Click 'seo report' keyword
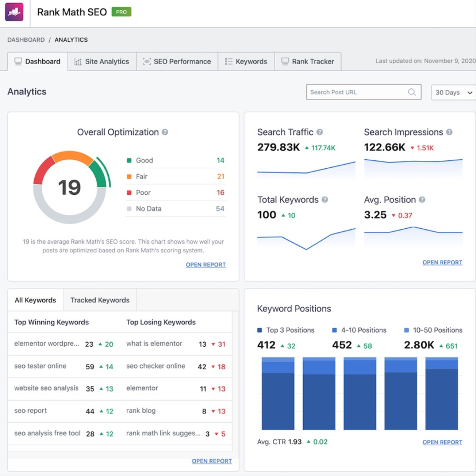Screen dimensions: 476x476 pos(30,411)
